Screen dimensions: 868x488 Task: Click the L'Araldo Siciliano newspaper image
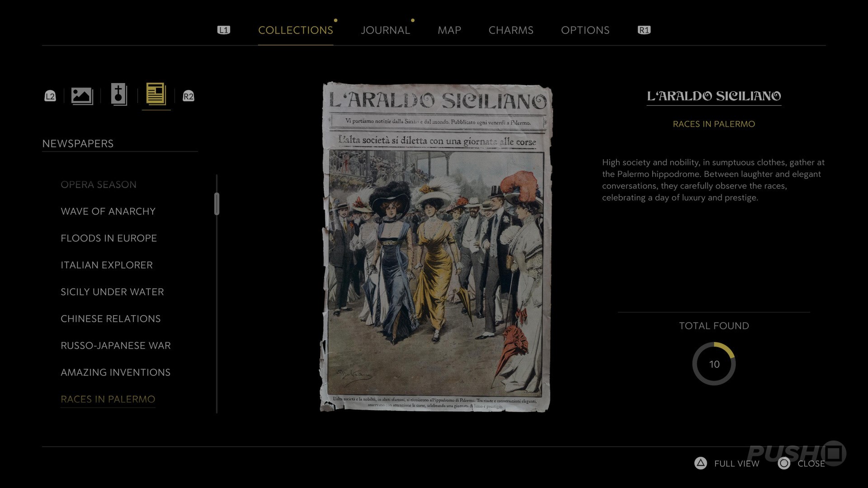pyautogui.click(x=436, y=247)
